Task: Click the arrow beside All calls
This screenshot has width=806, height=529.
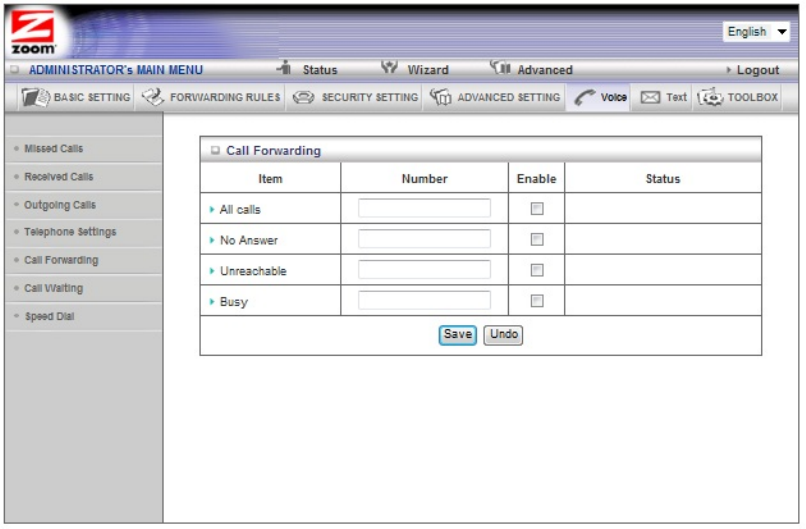Action: click(x=212, y=209)
